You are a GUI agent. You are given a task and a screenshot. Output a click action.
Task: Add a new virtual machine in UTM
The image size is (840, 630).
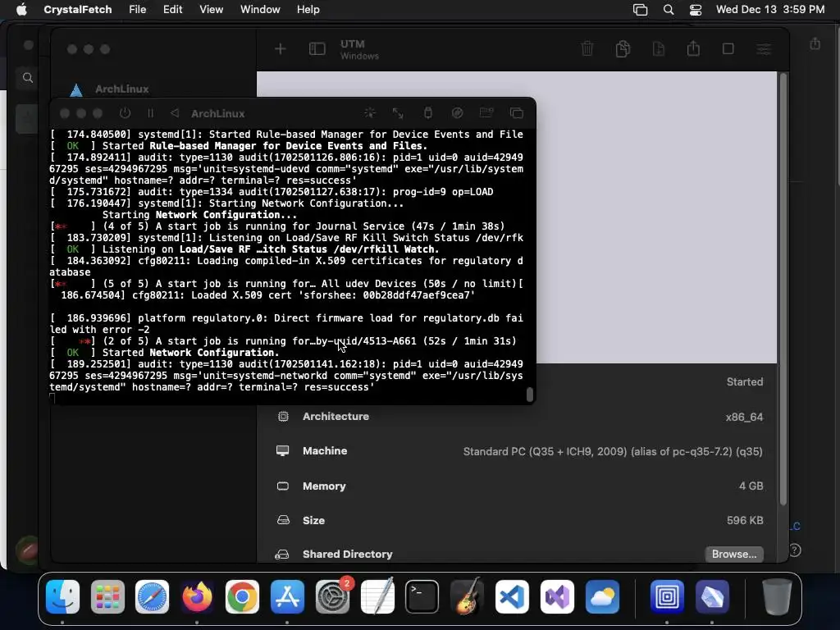point(281,49)
